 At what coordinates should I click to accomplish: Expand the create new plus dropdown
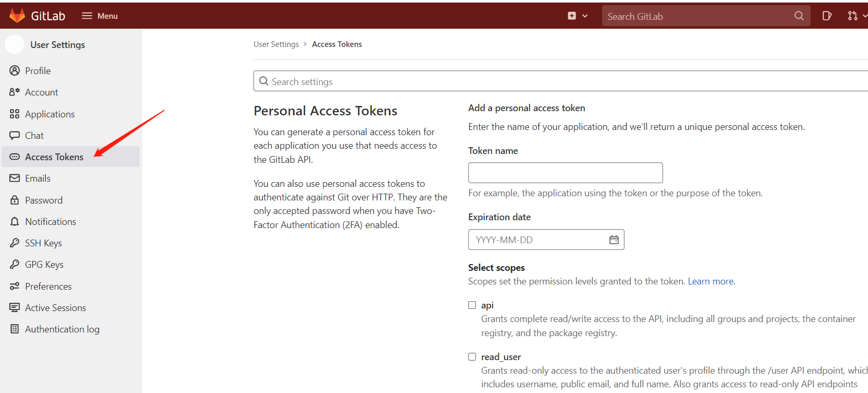(578, 16)
